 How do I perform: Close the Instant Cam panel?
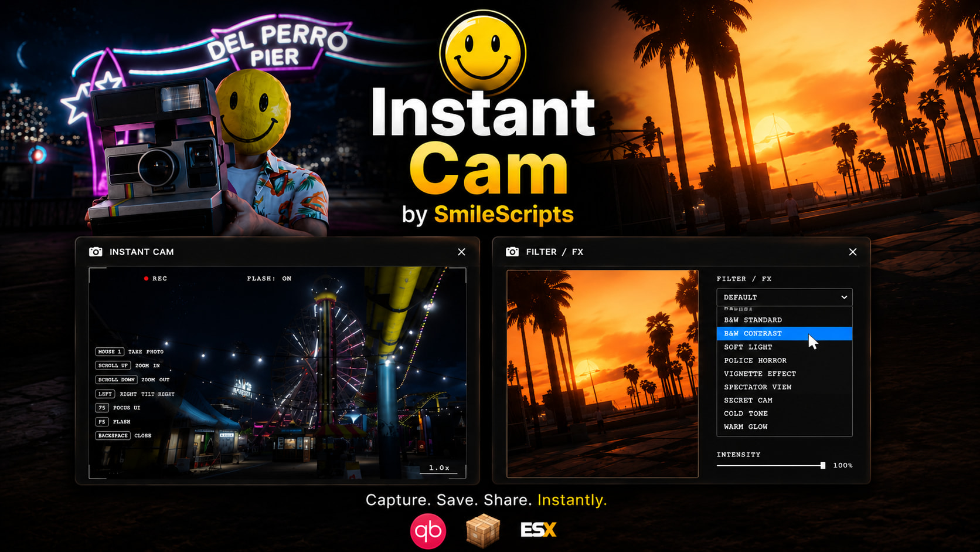click(x=462, y=252)
